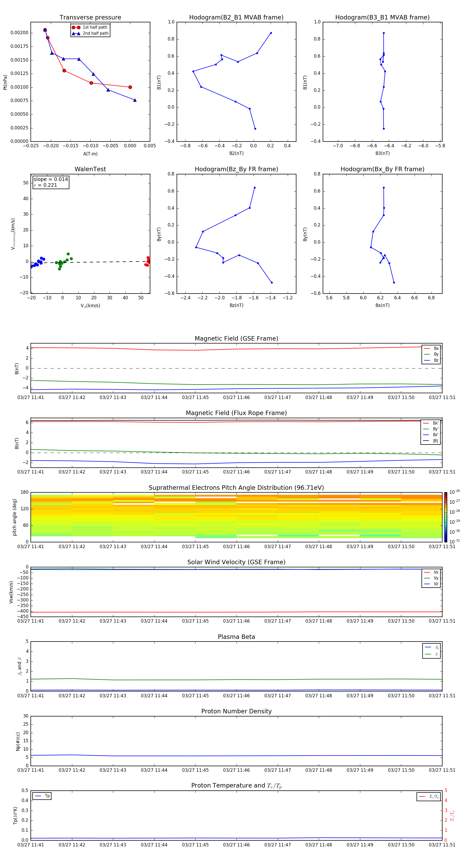Viewport: 473px width, 868px height.
Task: Click the 'r = 0.221' annotation
Action: 45,185
